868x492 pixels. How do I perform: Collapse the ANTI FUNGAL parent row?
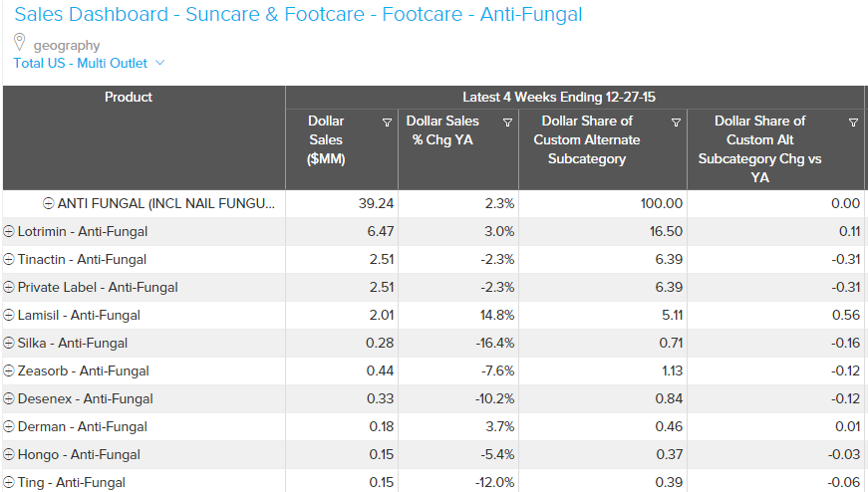[x=48, y=203]
